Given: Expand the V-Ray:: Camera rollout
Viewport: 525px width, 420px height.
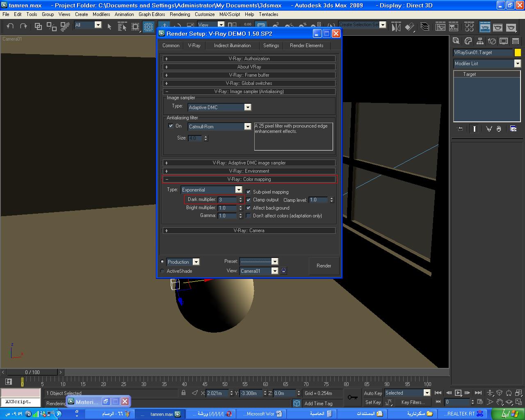Looking at the screenshot, I should coord(249,231).
